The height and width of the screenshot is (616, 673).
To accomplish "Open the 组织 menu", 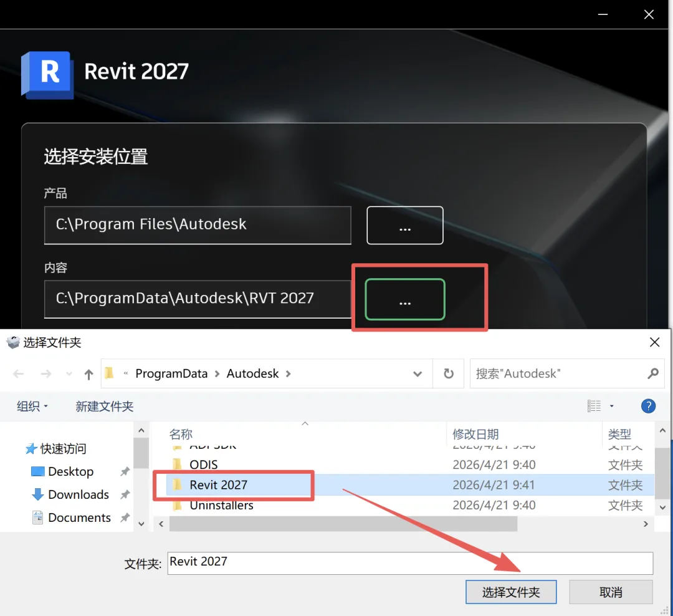I will tap(32, 406).
